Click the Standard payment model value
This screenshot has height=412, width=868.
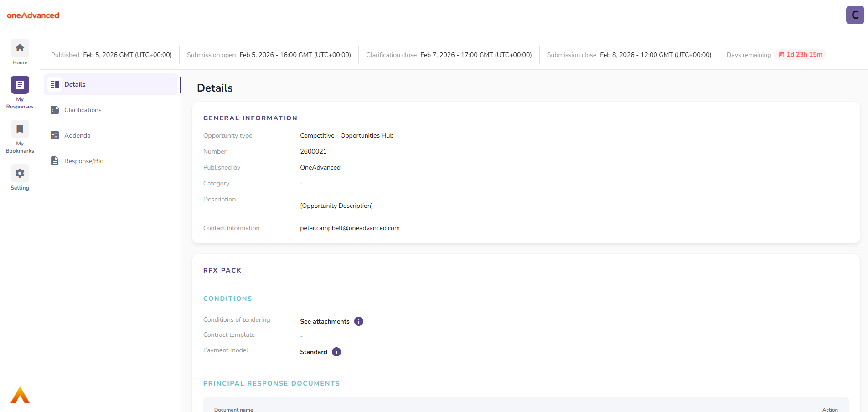click(314, 352)
